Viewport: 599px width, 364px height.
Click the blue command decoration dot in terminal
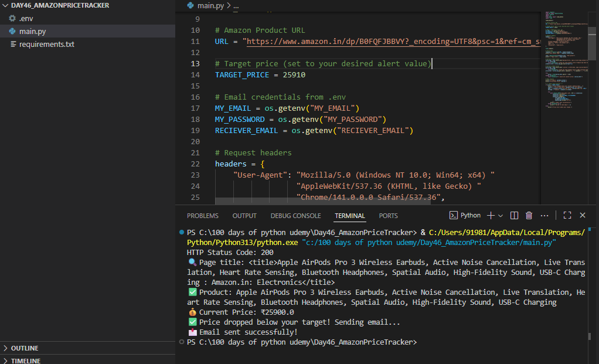pos(182,232)
